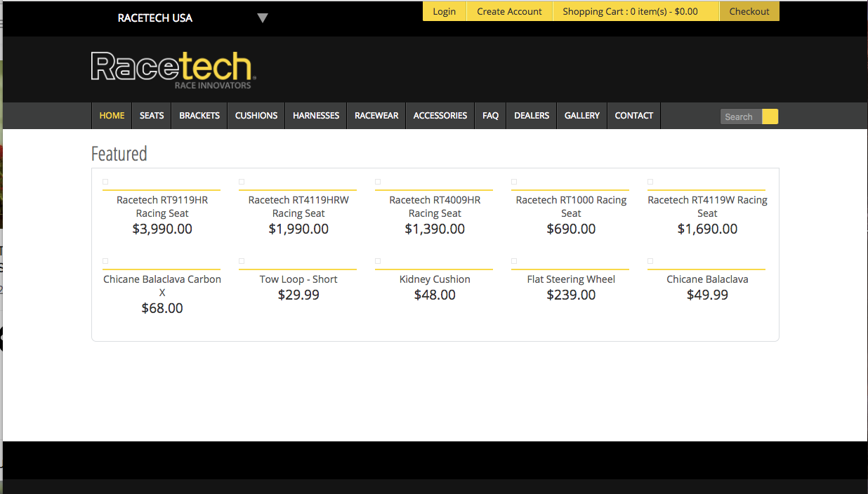Click the Racetech logo
This screenshot has width=868, height=494.
(173, 69)
